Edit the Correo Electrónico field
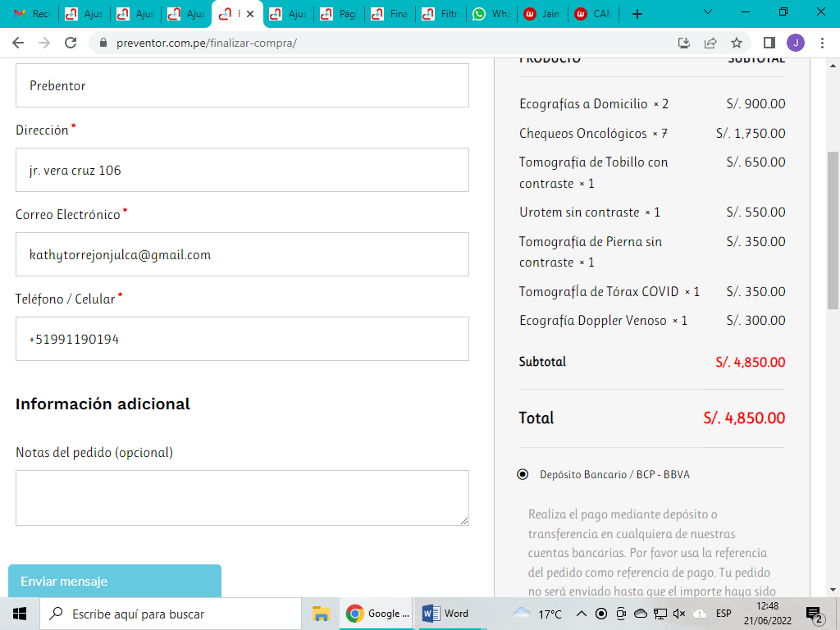Image resolution: width=840 pixels, height=630 pixels. click(x=242, y=254)
